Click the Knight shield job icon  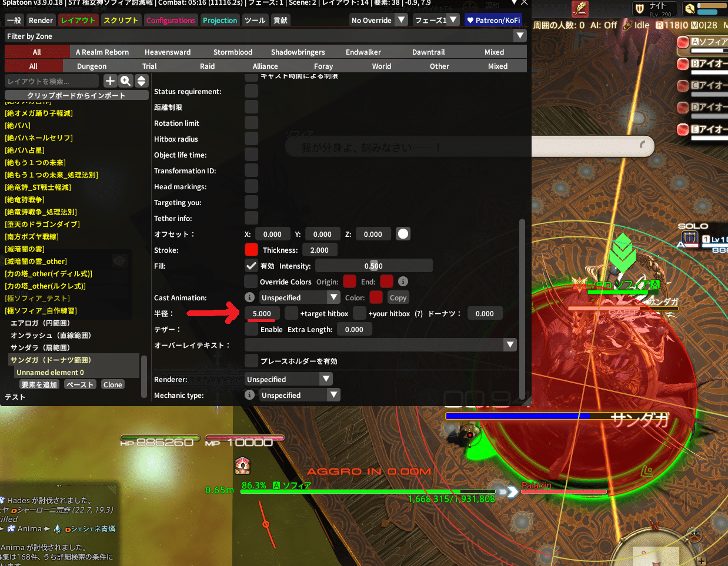tap(640, 8)
